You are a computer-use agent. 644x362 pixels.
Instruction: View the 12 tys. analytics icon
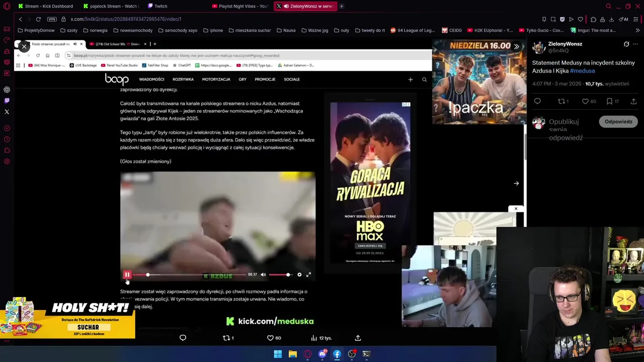tap(314, 338)
